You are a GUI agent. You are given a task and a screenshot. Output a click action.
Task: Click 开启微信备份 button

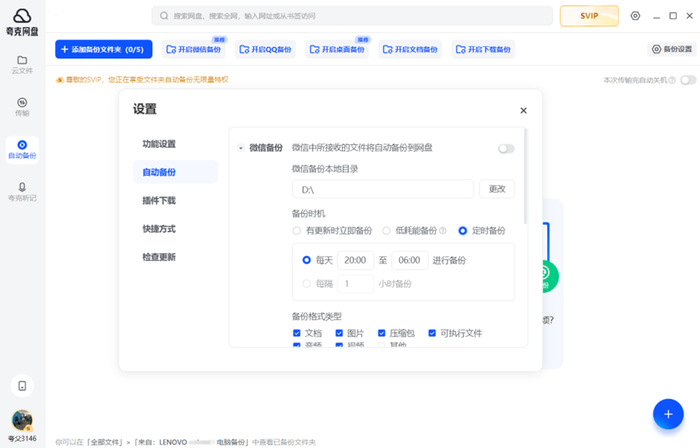click(x=193, y=49)
